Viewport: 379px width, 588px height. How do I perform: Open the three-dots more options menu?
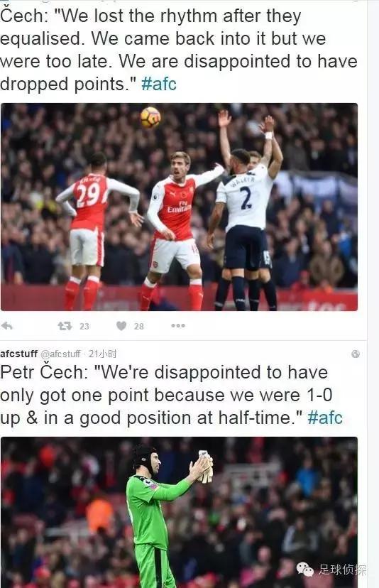(x=178, y=325)
